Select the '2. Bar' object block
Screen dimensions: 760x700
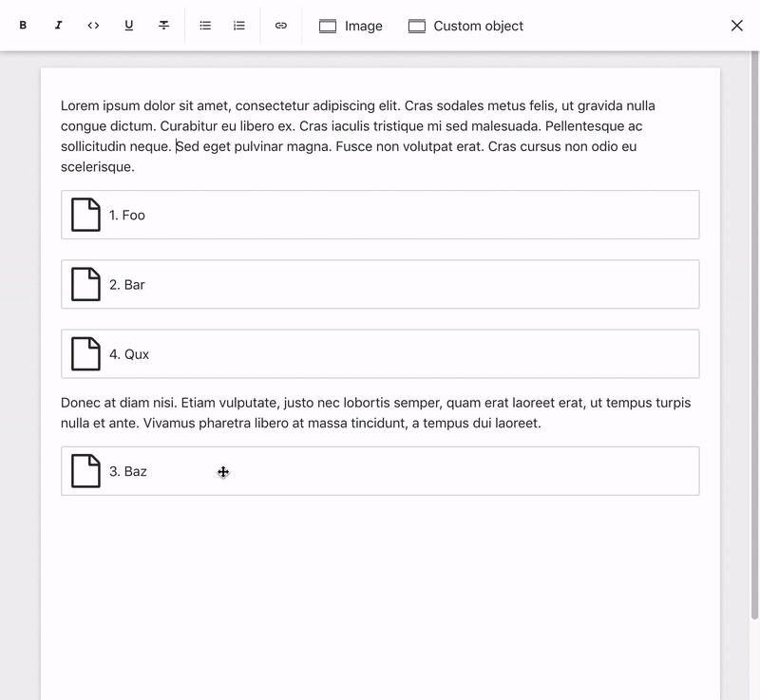click(380, 284)
